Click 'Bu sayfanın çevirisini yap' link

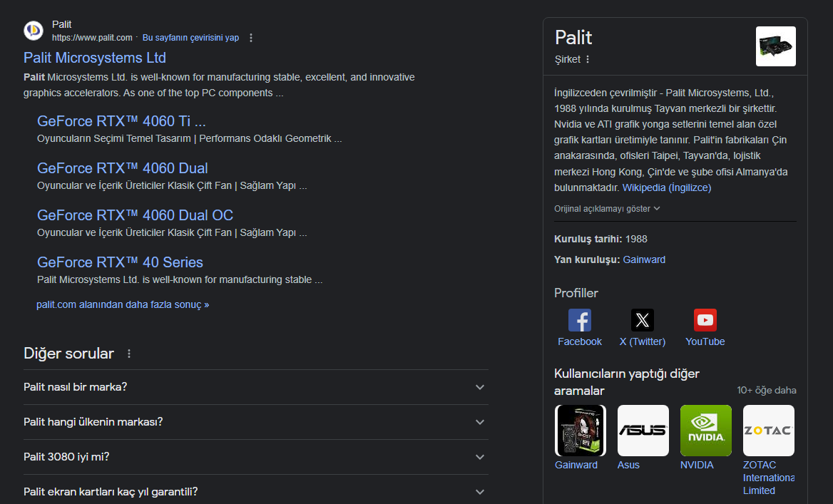[190, 38]
